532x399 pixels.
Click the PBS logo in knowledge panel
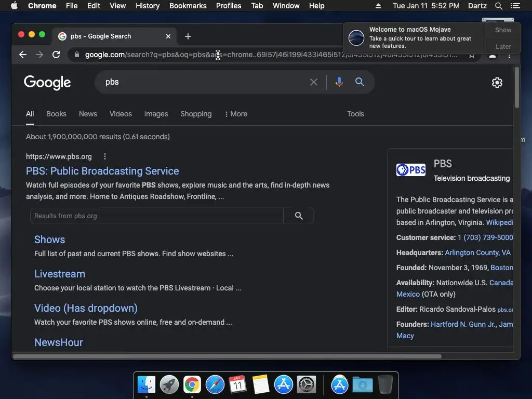411,170
